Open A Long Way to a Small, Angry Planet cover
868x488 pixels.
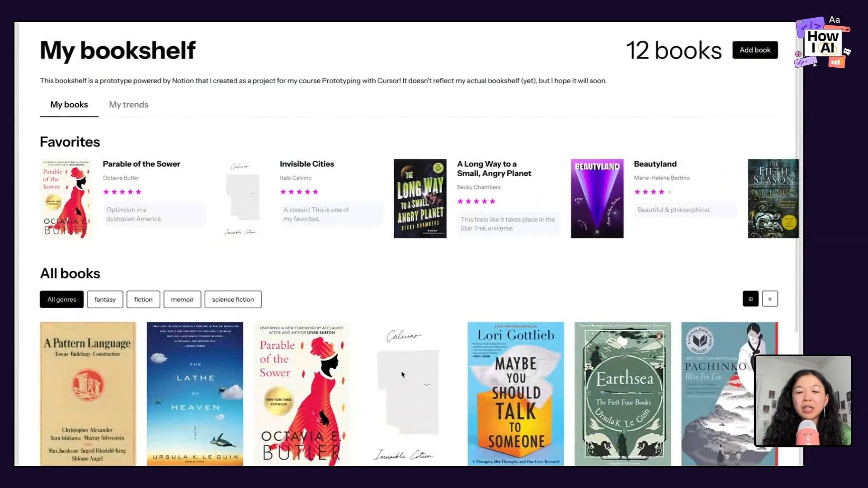(420, 198)
